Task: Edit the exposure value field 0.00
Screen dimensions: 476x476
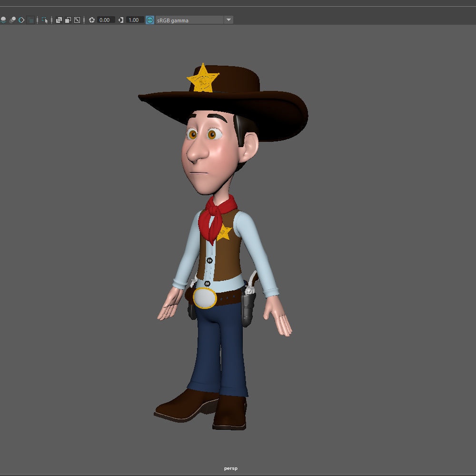Action: 106,20
